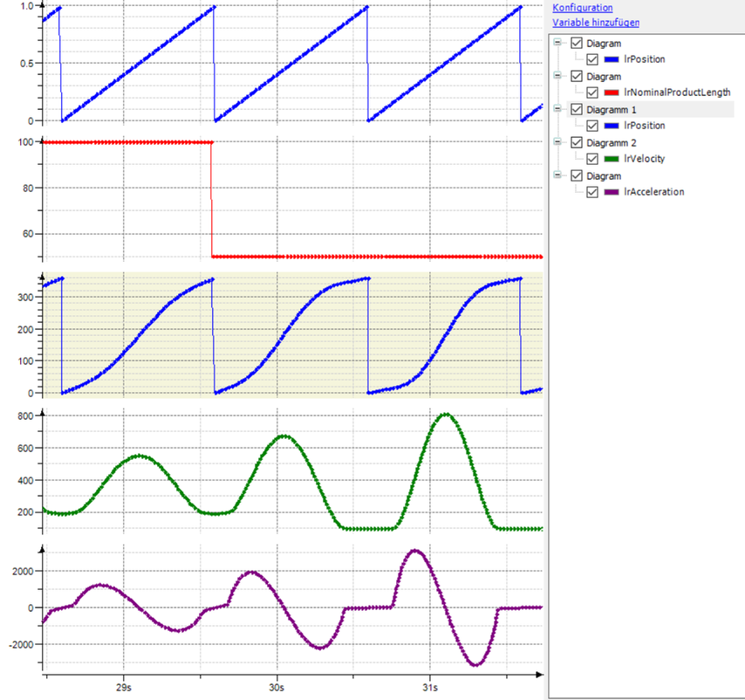
Task: Toggle the lrVelocity variable checkbox
Action: 592,159
